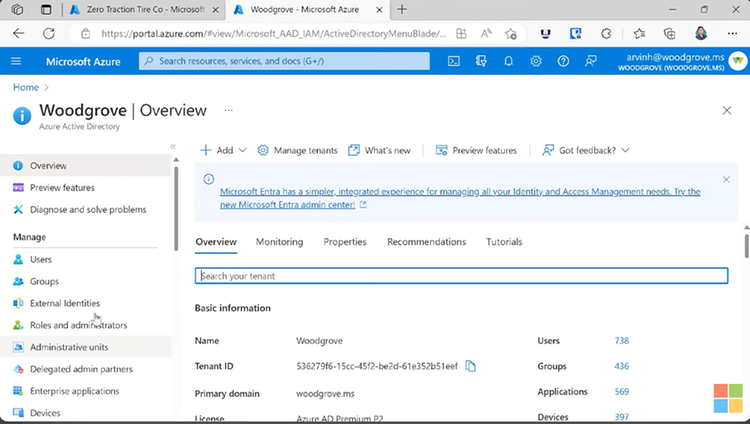Viewport: 750px width, 424px height.
Task: Open the Azure portal hamburger menu
Action: [16, 61]
